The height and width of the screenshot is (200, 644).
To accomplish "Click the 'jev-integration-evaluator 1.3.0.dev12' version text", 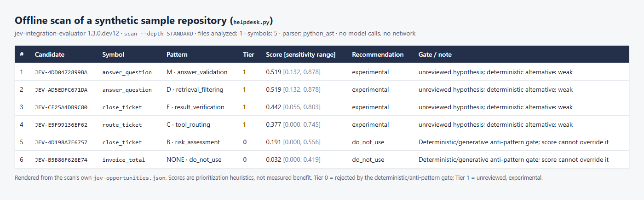I will click(x=67, y=34).
